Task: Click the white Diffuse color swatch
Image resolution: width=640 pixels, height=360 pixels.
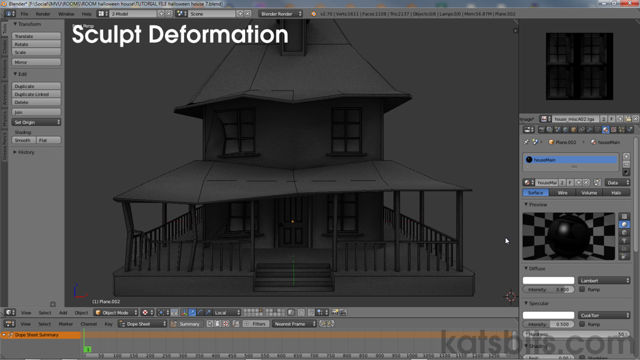Action: pos(548,280)
